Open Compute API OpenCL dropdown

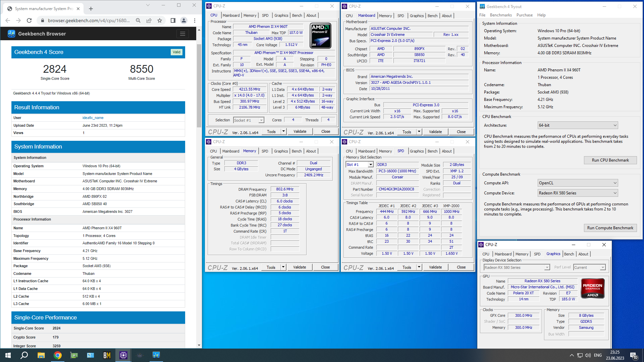[578, 183]
